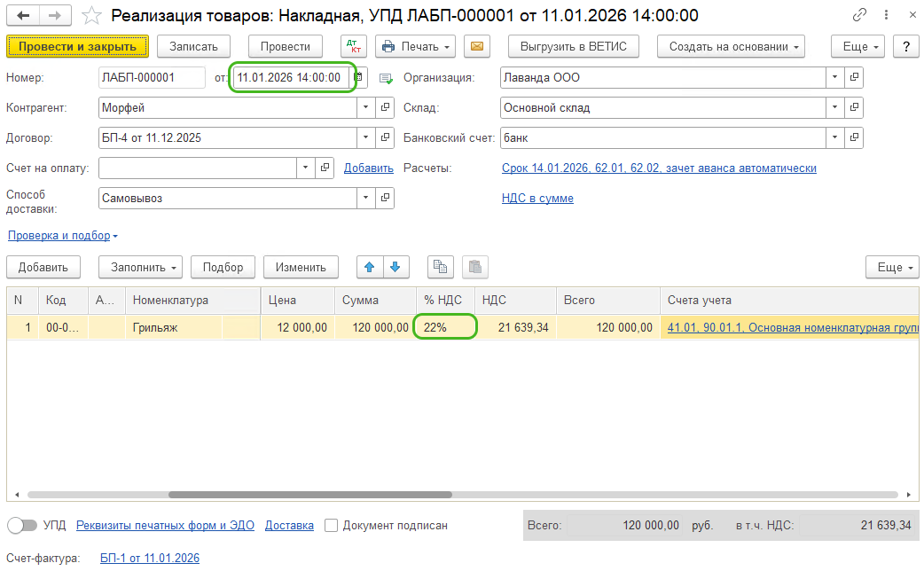Check the Документ подписан checkbox

tap(332, 525)
